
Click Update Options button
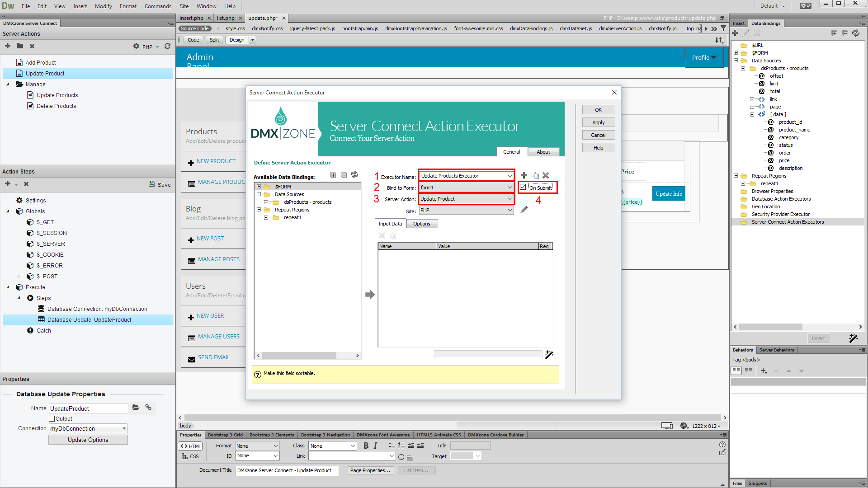(x=88, y=440)
